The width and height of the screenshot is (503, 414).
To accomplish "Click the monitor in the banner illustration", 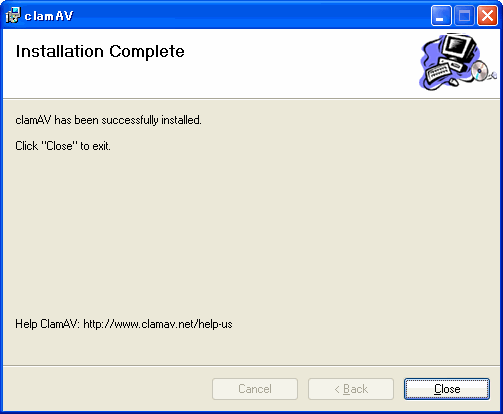I will pos(459,47).
